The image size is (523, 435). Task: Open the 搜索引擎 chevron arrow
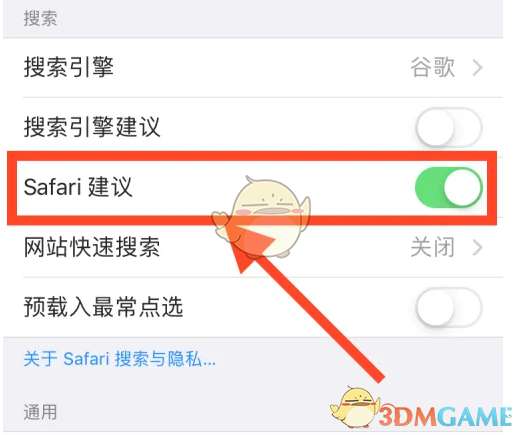coord(478,68)
